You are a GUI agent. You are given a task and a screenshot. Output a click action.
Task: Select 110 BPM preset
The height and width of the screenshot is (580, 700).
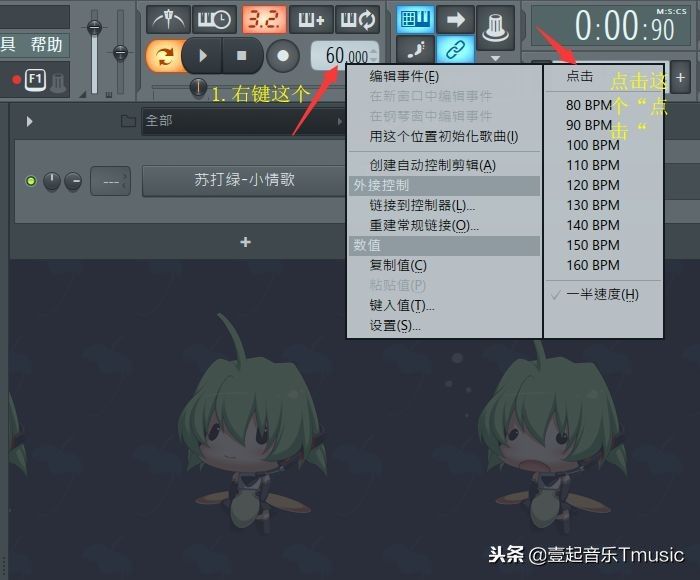tap(604, 166)
